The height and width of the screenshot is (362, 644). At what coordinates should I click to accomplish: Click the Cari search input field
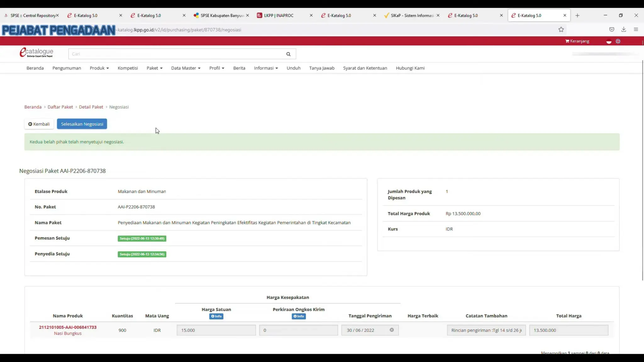point(176,54)
